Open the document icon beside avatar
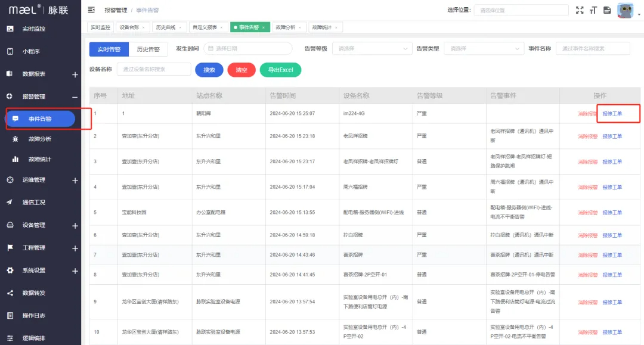This screenshot has height=345, width=644. (x=607, y=10)
